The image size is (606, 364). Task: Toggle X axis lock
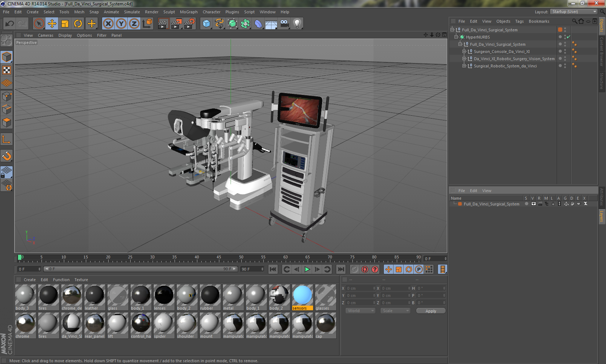(x=108, y=24)
